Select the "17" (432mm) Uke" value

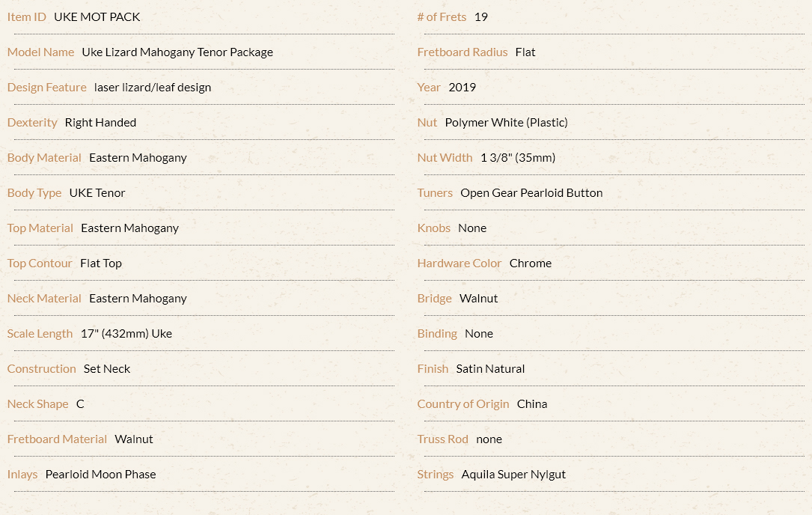(x=126, y=334)
